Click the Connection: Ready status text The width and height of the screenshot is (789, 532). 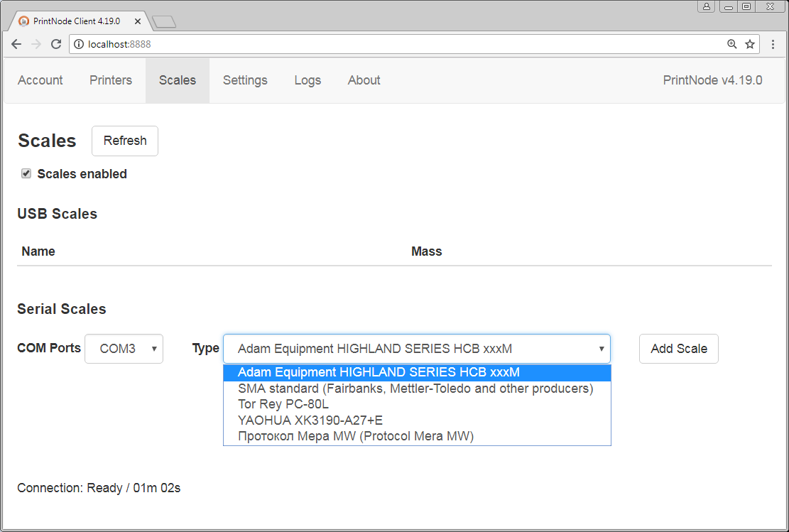[x=99, y=488]
